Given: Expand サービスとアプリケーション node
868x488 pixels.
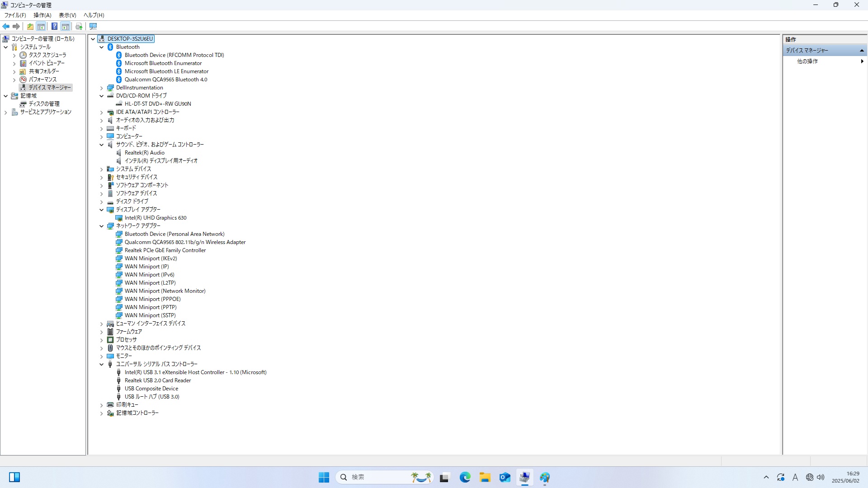Looking at the screenshot, I should coord(5,112).
